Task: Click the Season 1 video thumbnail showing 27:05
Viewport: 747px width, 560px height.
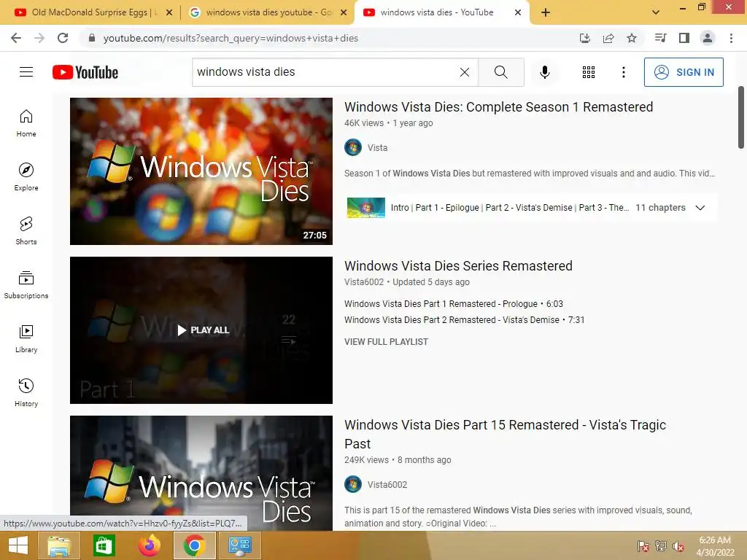Action: click(201, 171)
